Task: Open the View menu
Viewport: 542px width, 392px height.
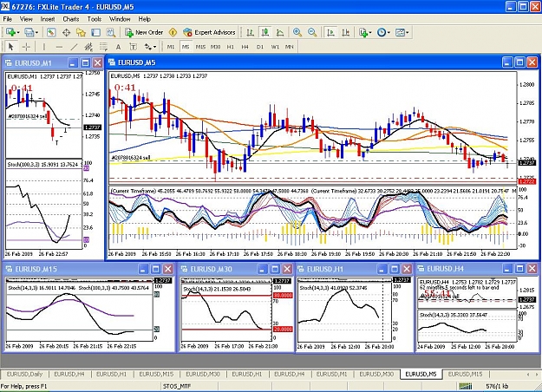Action: tap(26, 19)
